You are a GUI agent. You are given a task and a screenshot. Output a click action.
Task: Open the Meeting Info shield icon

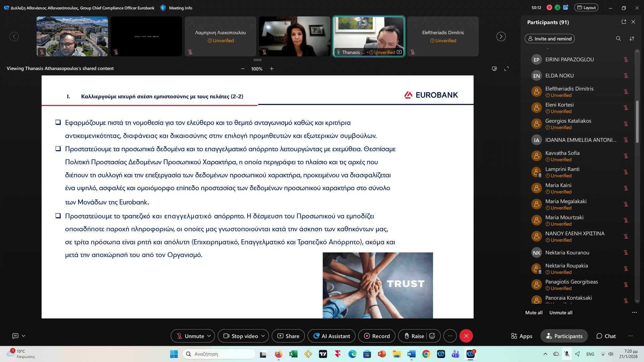tap(163, 8)
